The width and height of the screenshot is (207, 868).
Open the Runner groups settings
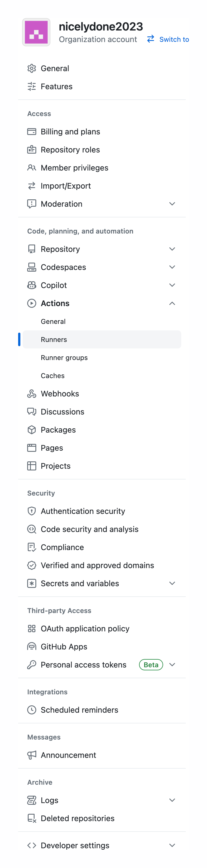(64, 357)
